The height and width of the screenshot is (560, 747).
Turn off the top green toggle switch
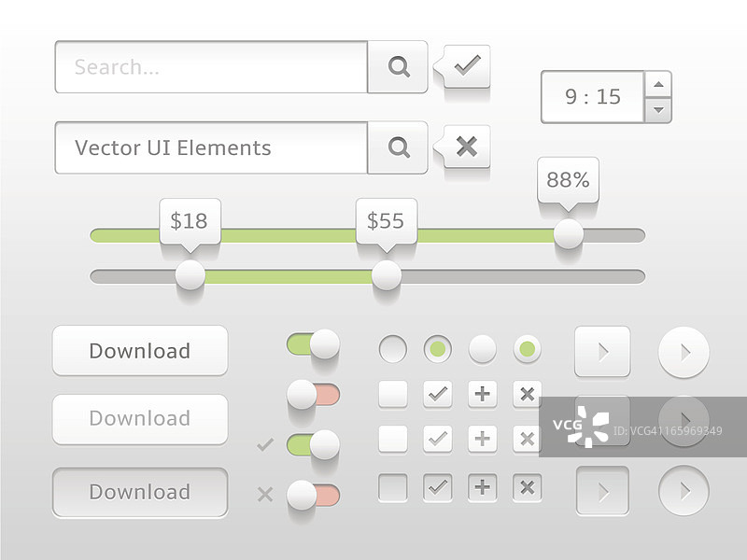tap(314, 344)
